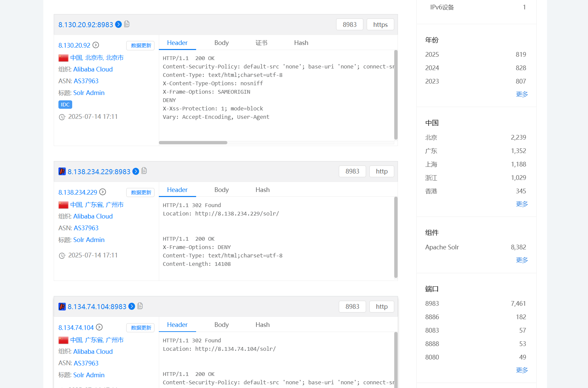This screenshot has width=588, height=388.
Task: Click favicon before 8.134.74.104:8983
Action: click(62, 307)
